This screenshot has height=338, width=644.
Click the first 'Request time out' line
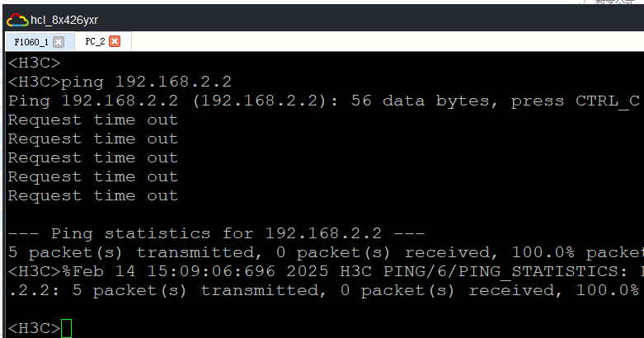pos(93,120)
